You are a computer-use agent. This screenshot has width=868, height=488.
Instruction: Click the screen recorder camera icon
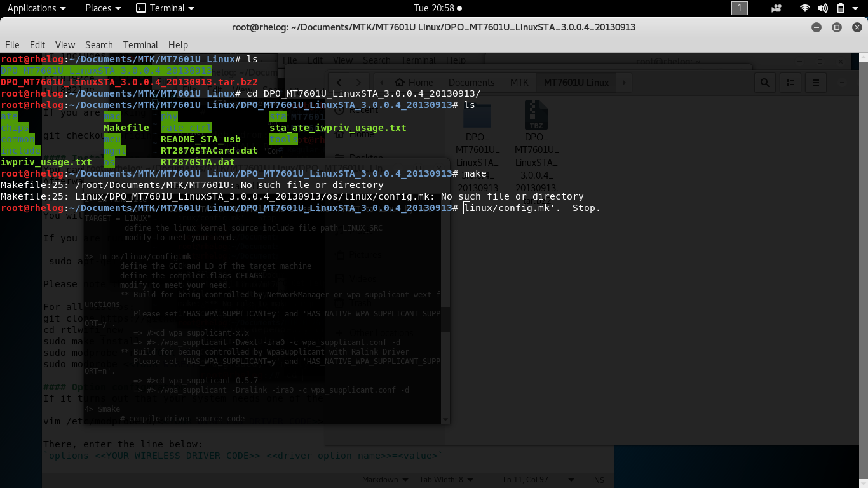[x=776, y=8]
